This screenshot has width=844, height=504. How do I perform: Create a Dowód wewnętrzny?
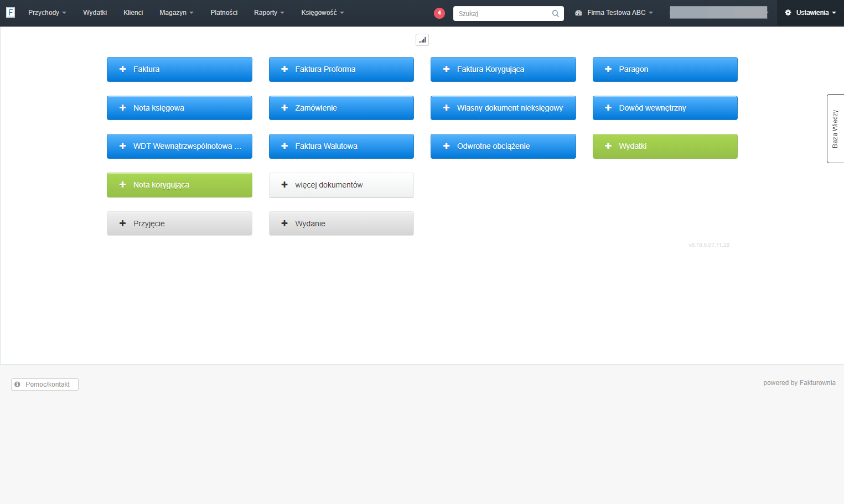point(665,108)
